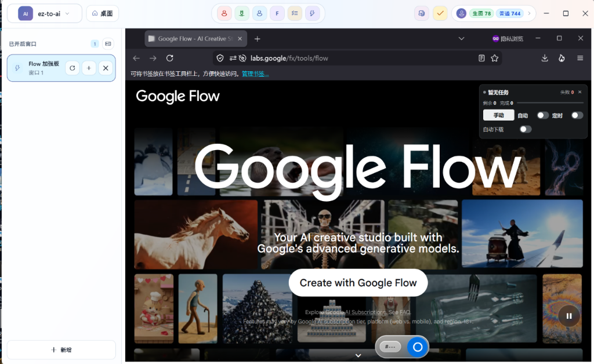Image resolution: width=594 pixels, height=364 pixels.
Task: Click the 失败 0 counter
Action: [x=567, y=92]
